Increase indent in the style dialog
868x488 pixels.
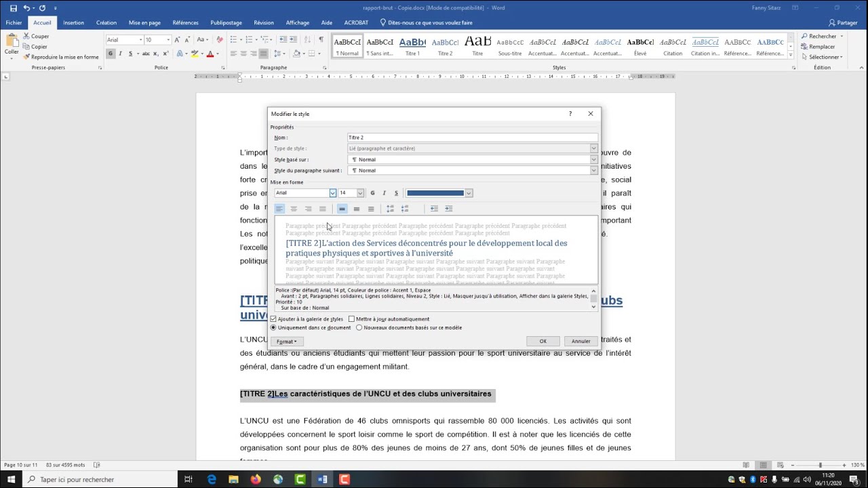point(448,209)
